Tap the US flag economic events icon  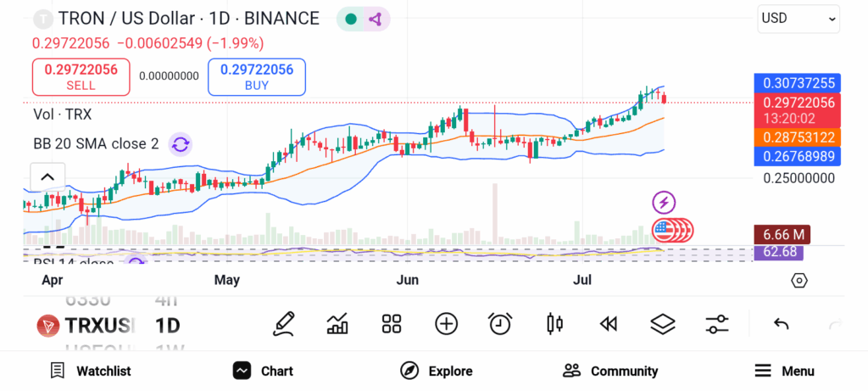pos(664,230)
